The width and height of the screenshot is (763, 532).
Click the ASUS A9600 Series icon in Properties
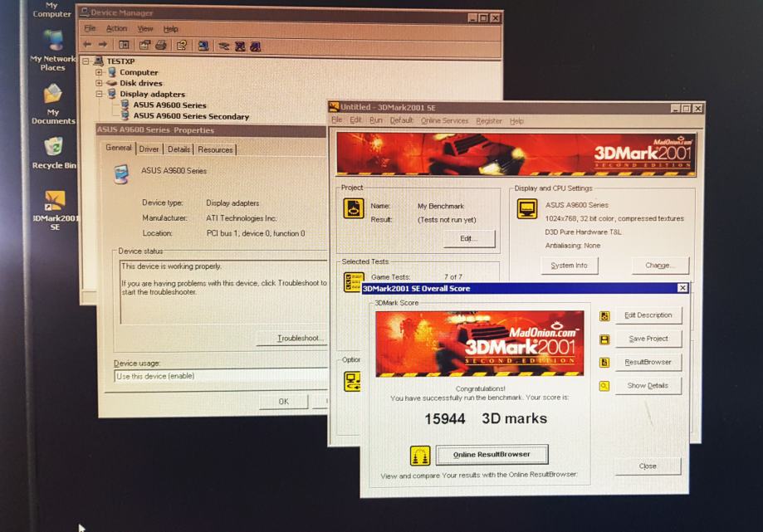(121, 173)
